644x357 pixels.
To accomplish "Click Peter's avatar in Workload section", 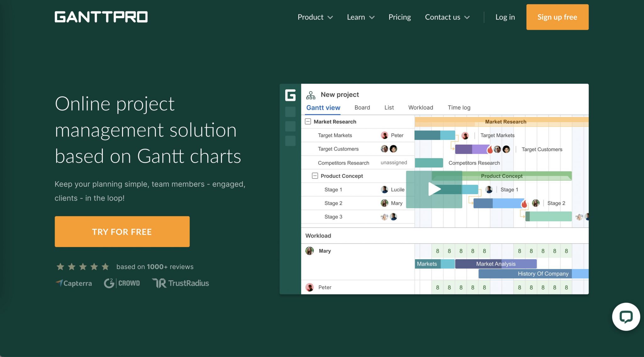I will 310,287.
